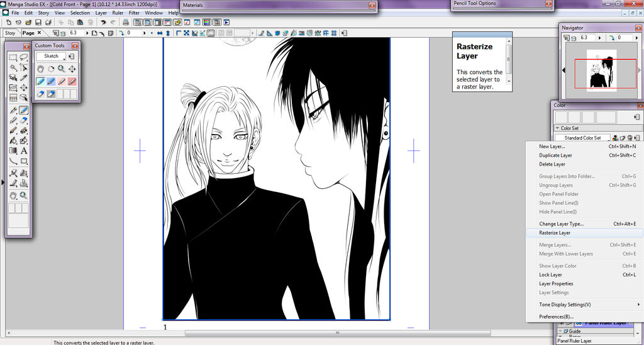Switch to the Story tab
The height and width of the screenshot is (345, 644).
tap(10, 33)
